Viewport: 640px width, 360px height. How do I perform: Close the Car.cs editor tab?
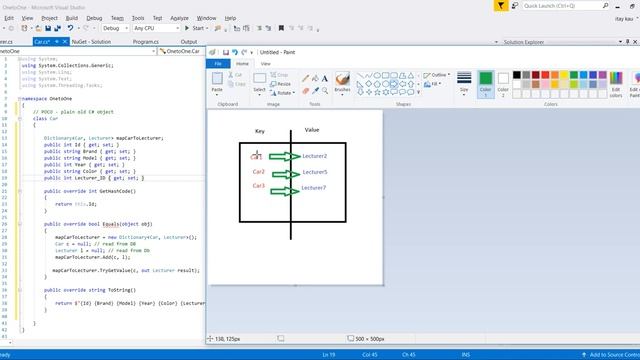coord(64,42)
